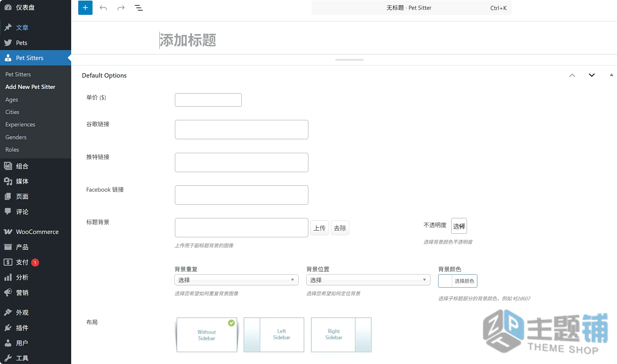
Task: Click the user icon beside 用户
Action: [8, 343]
